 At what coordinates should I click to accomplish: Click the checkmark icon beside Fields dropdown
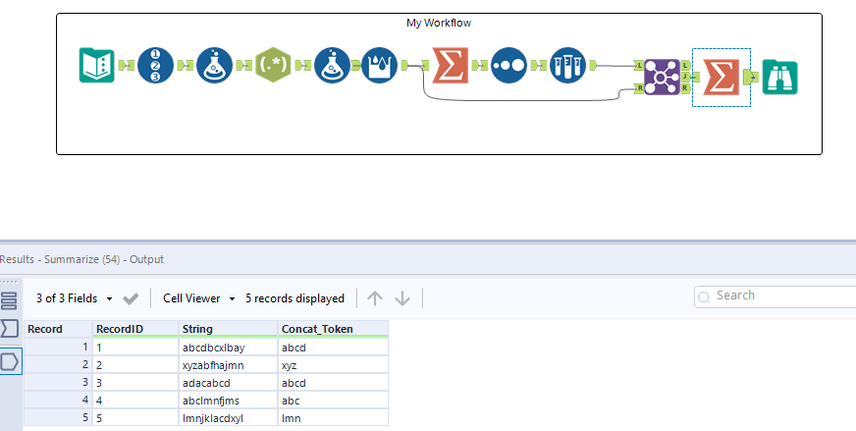pyautogui.click(x=130, y=299)
